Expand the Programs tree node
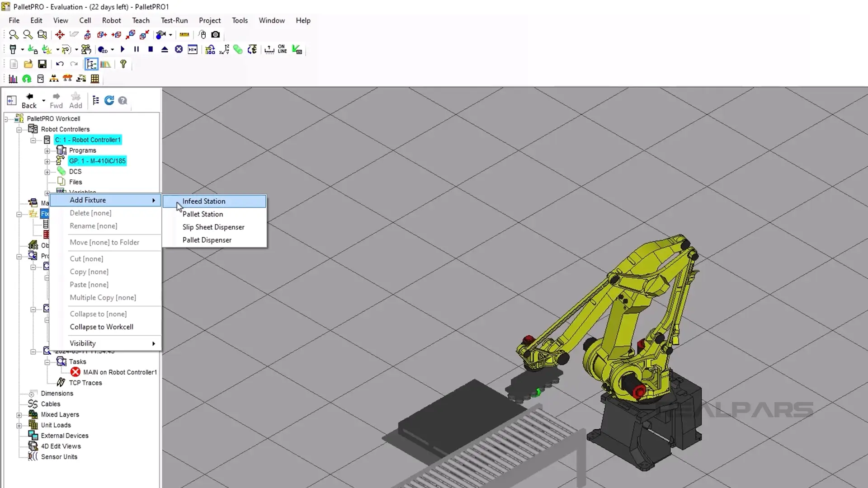The image size is (868, 488). [x=47, y=151]
